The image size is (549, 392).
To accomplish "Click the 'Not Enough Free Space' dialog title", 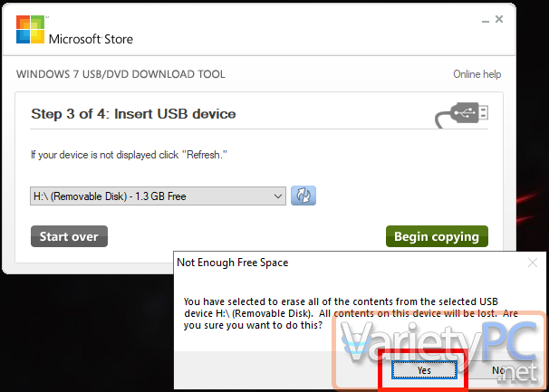I will click(233, 263).
